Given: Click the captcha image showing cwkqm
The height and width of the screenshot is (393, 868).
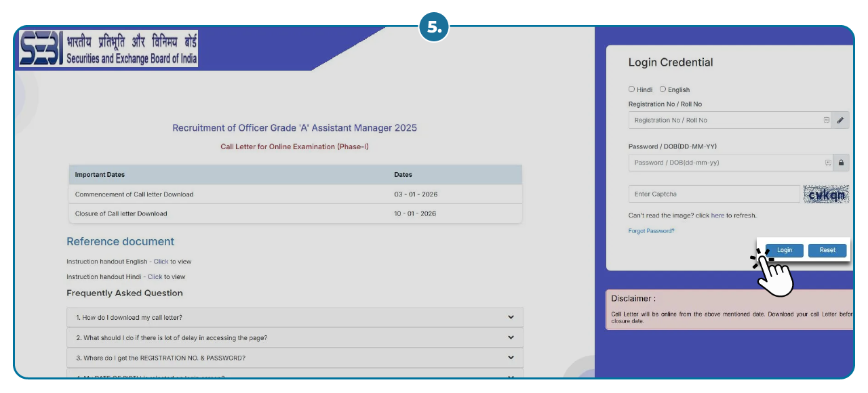Looking at the screenshot, I should tap(826, 194).
